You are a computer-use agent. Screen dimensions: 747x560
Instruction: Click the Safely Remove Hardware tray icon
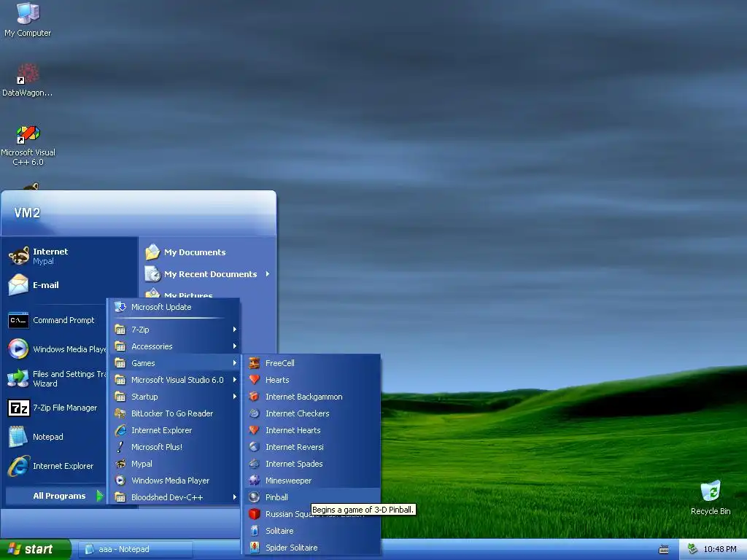click(x=692, y=550)
